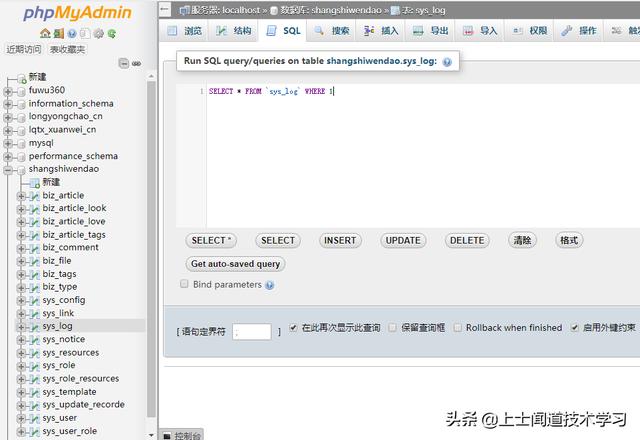Click Get auto-saved query button
640x440 pixels.
(x=235, y=264)
